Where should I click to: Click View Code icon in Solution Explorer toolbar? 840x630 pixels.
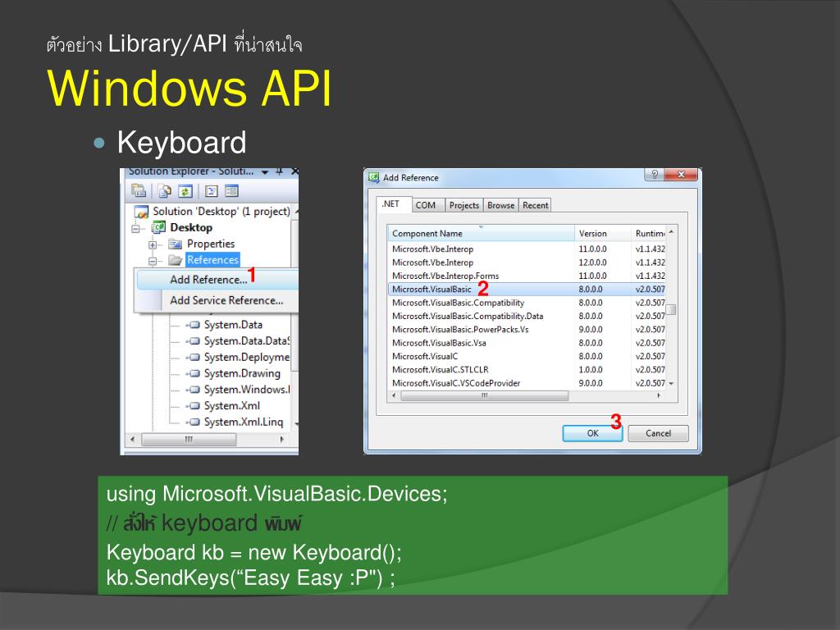point(211,190)
